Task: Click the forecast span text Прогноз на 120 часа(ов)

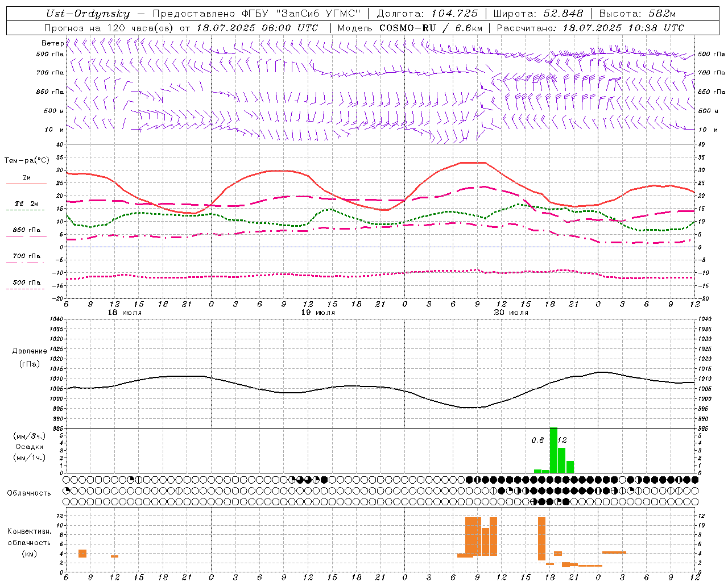Action: [x=109, y=28]
